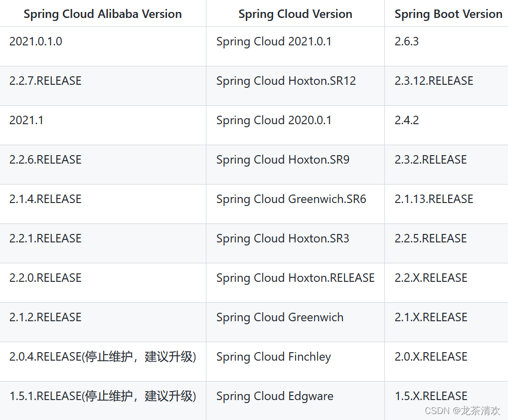The width and height of the screenshot is (508, 420).
Task: Select the '2.1.4.RELEASE' cell
Action: (x=103, y=204)
